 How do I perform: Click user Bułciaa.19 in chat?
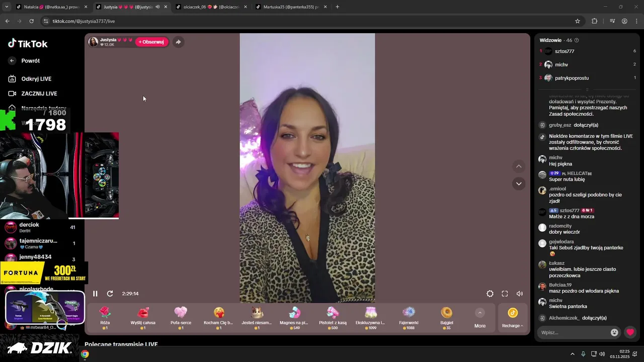[x=560, y=285]
